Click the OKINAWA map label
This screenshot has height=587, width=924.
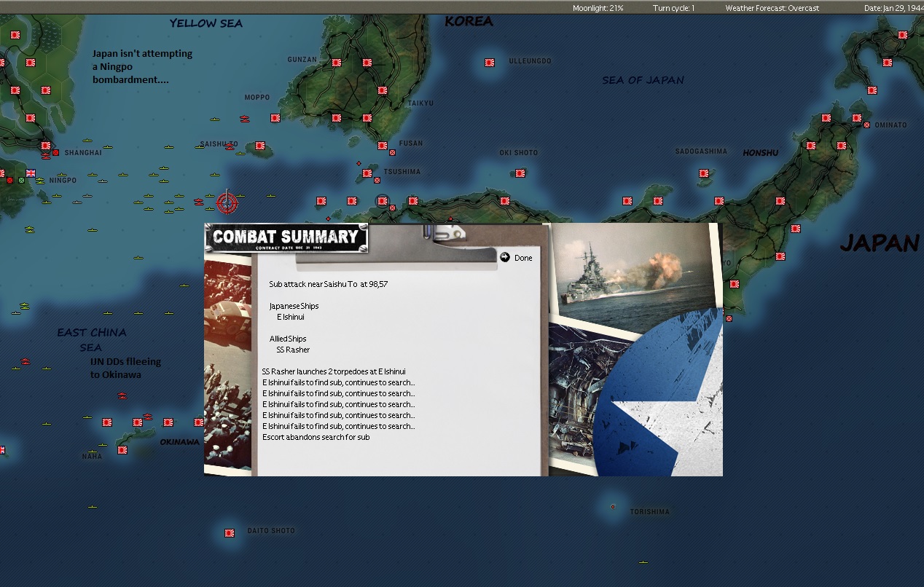179,442
